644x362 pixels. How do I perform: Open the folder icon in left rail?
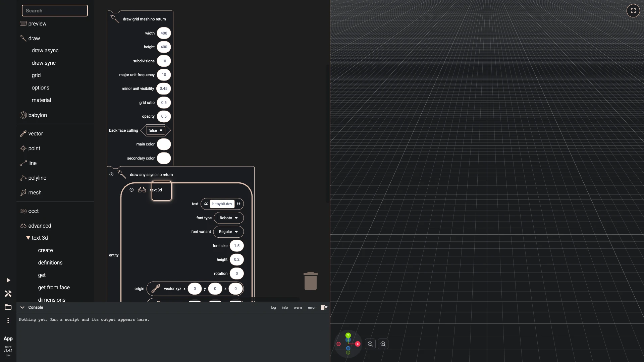[8, 307]
